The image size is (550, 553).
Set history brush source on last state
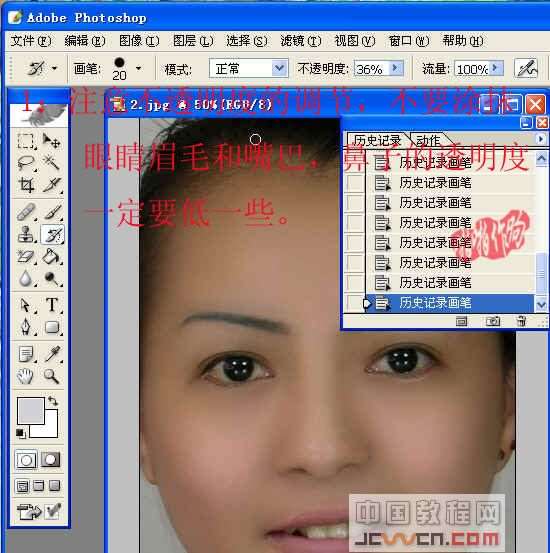(x=354, y=303)
